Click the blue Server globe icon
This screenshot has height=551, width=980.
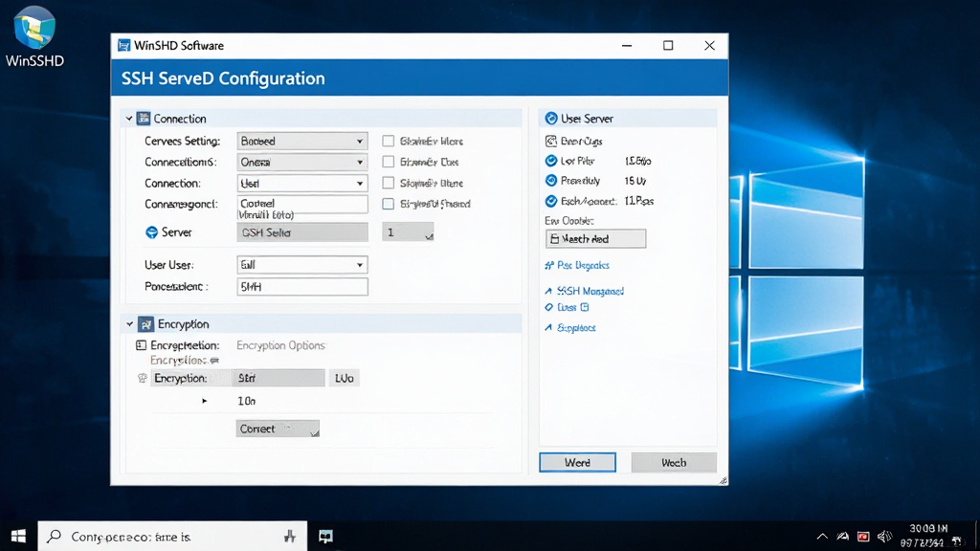pyautogui.click(x=151, y=232)
